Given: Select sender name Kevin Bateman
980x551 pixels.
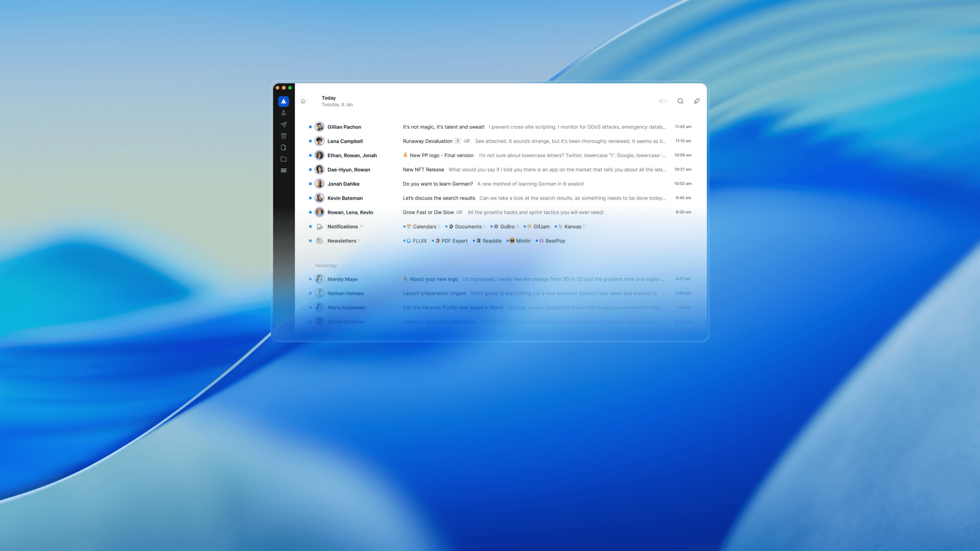Looking at the screenshot, I should pos(345,198).
